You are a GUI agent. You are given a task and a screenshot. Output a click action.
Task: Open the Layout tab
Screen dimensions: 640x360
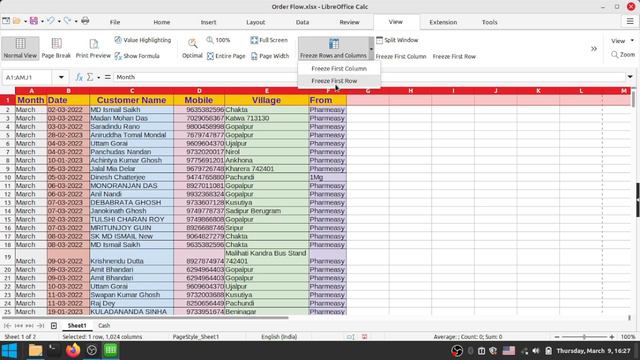click(x=256, y=22)
